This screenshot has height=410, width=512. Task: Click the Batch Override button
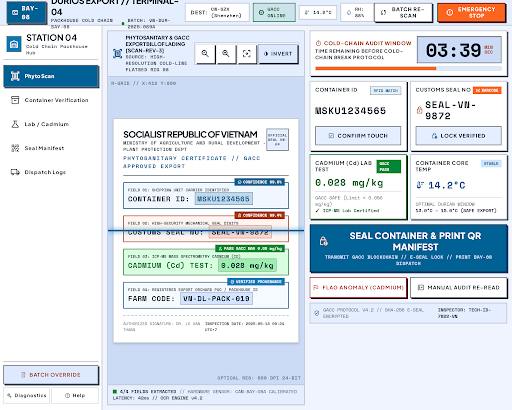click(51, 375)
